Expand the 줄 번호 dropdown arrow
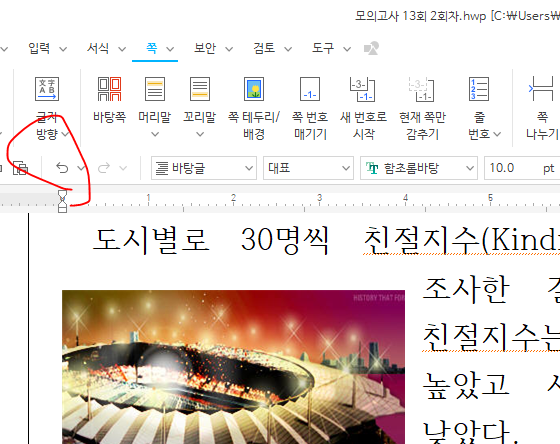This screenshot has width=560, height=444. tap(497, 134)
